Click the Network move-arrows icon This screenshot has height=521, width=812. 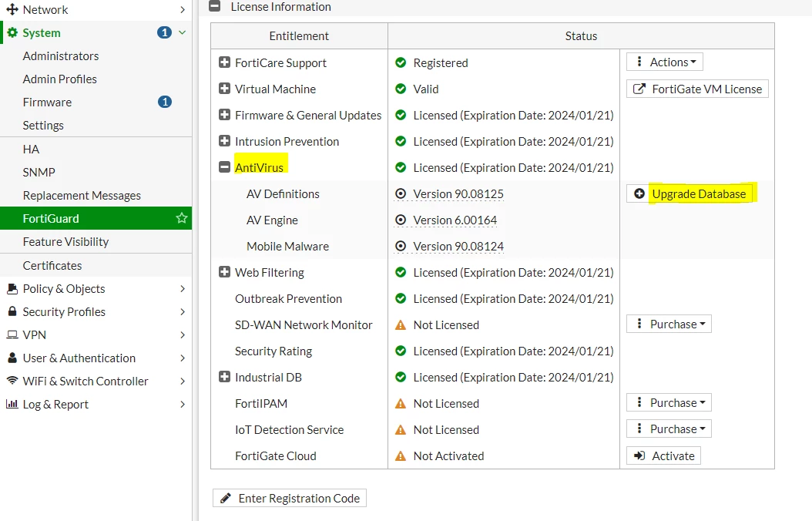12,9
